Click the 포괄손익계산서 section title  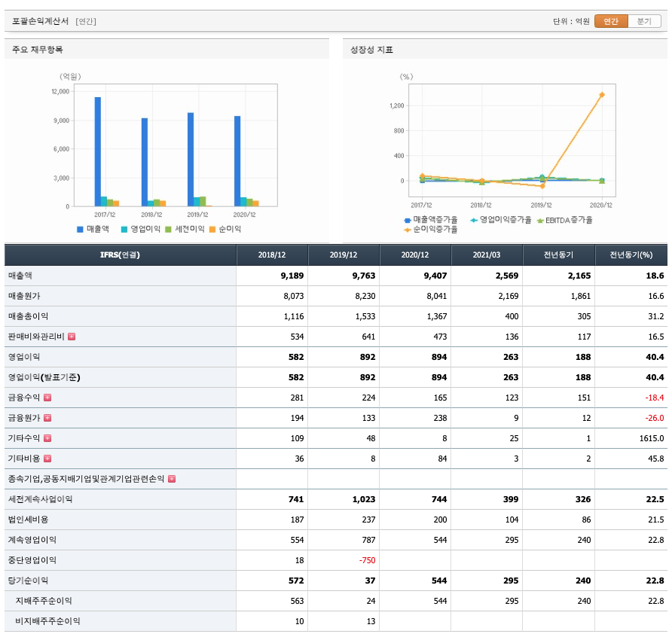coord(40,21)
